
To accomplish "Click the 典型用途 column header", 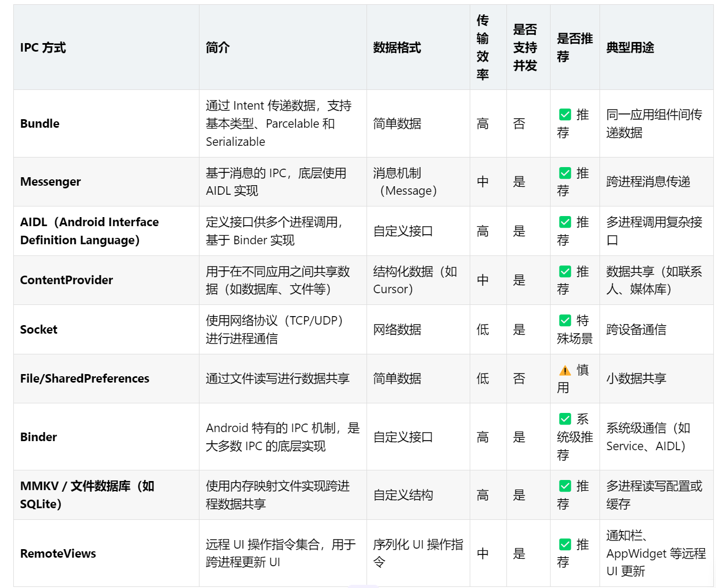I will coord(629,47).
